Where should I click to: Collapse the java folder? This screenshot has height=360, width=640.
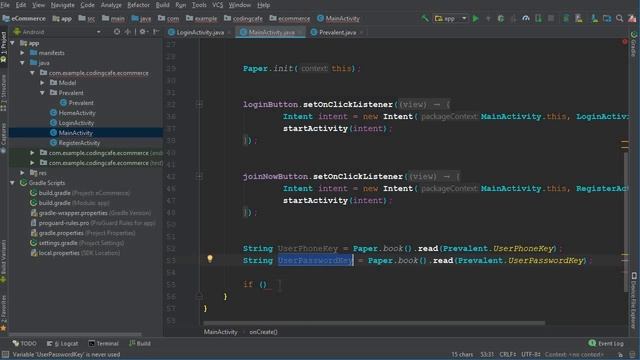pos(22,63)
